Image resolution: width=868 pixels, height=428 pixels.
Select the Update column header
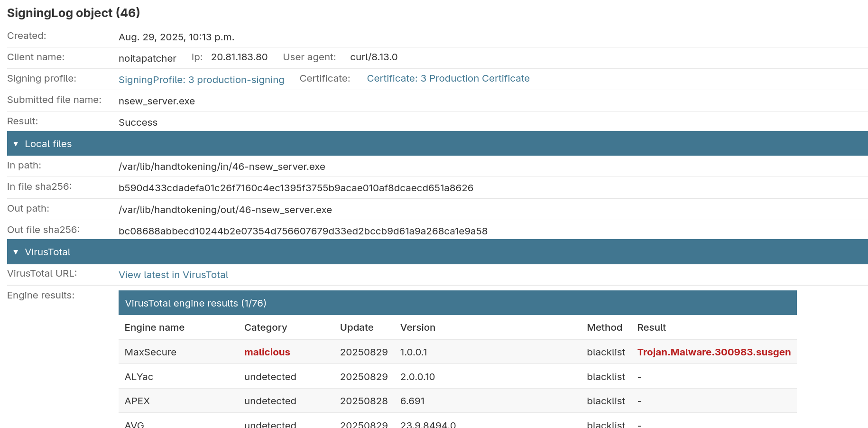[x=356, y=327]
